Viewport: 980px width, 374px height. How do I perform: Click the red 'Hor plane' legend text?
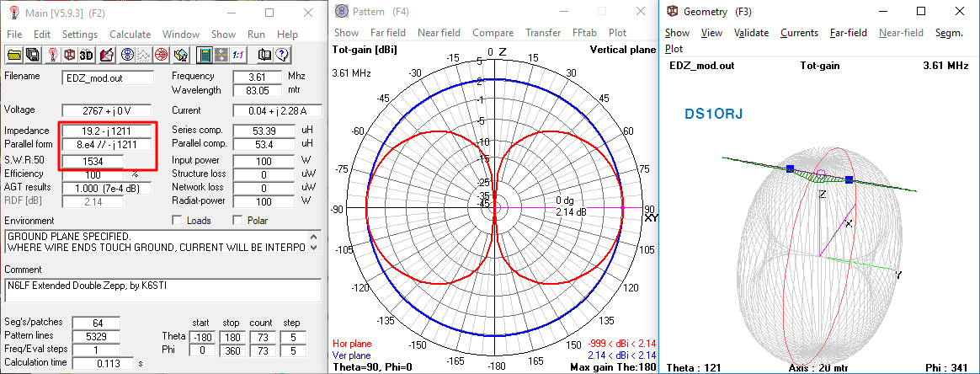(353, 344)
